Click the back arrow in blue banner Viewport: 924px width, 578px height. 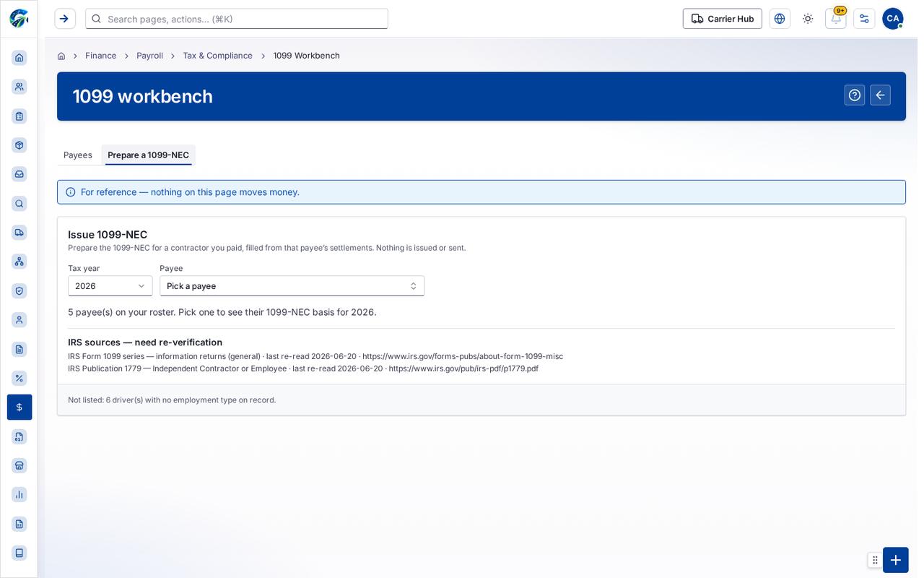pyautogui.click(x=880, y=95)
